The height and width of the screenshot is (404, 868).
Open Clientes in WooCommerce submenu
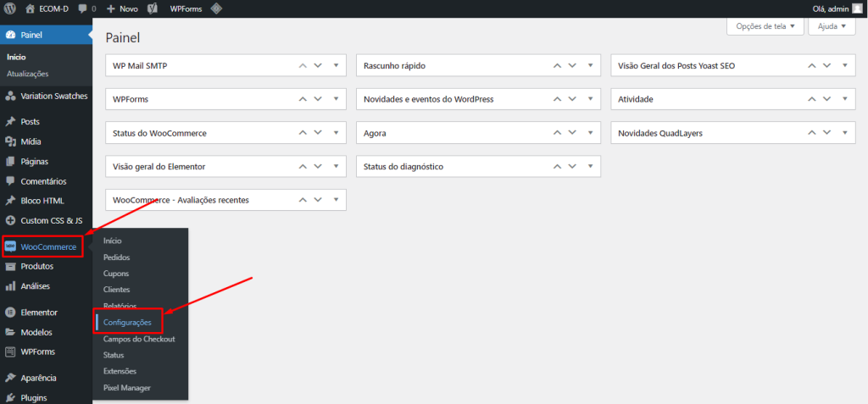pyautogui.click(x=117, y=290)
